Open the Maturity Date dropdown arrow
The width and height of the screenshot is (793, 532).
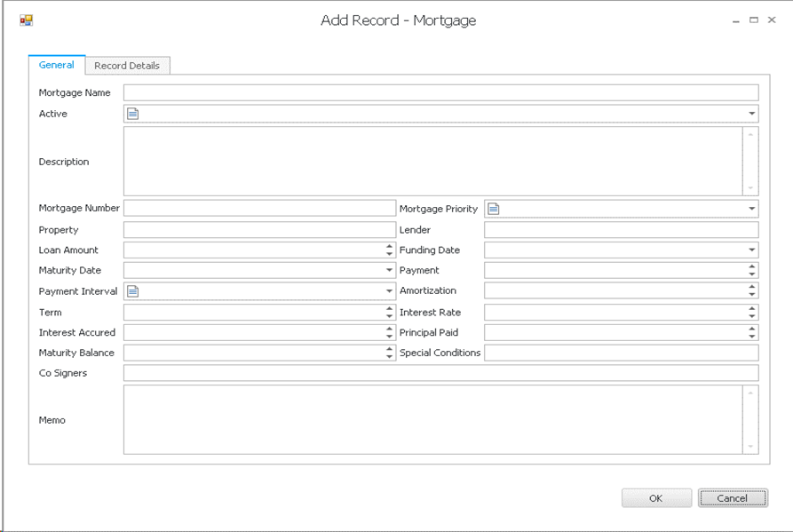[389, 270]
